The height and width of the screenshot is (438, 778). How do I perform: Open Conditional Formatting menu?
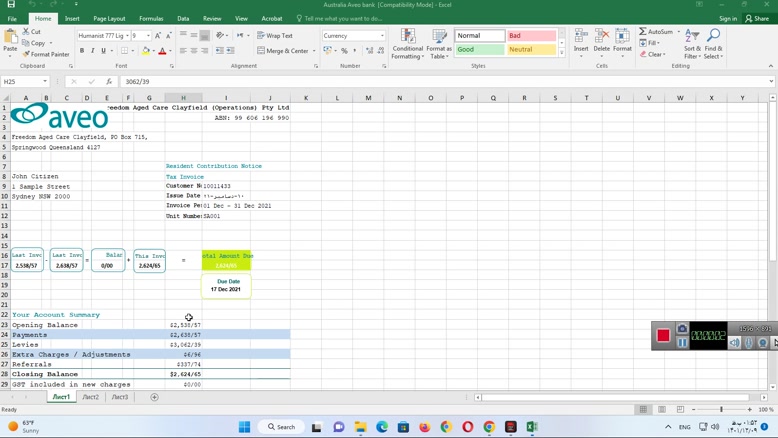[x=407, y=44]
